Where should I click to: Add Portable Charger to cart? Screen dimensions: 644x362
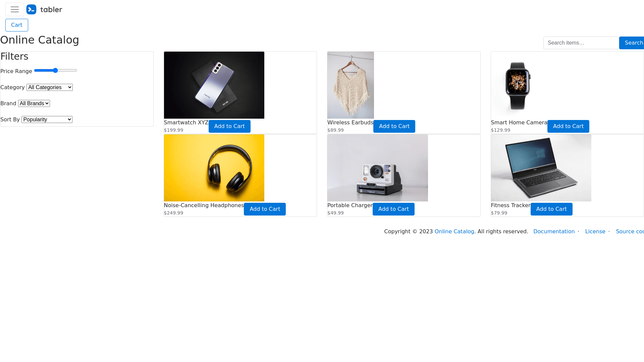[393, 209]
